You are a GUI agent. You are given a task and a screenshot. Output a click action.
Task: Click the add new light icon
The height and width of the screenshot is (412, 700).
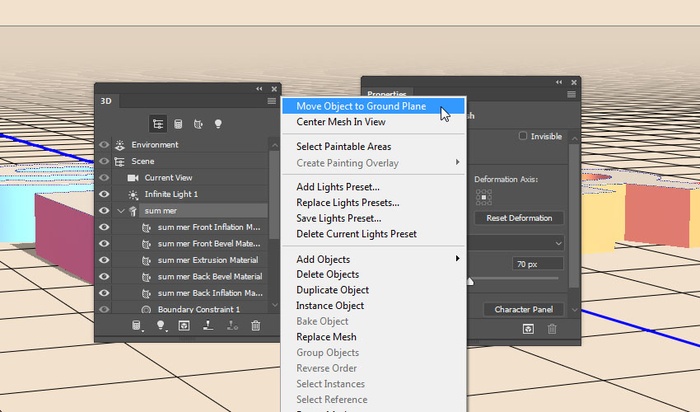pyautogui.click(x=160, y=326)
